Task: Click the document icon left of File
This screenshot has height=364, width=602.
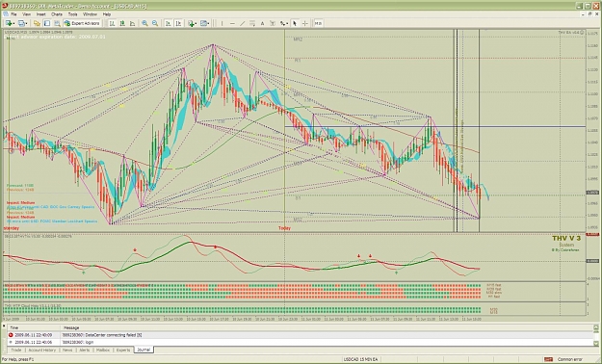Action: pos(6,14)
